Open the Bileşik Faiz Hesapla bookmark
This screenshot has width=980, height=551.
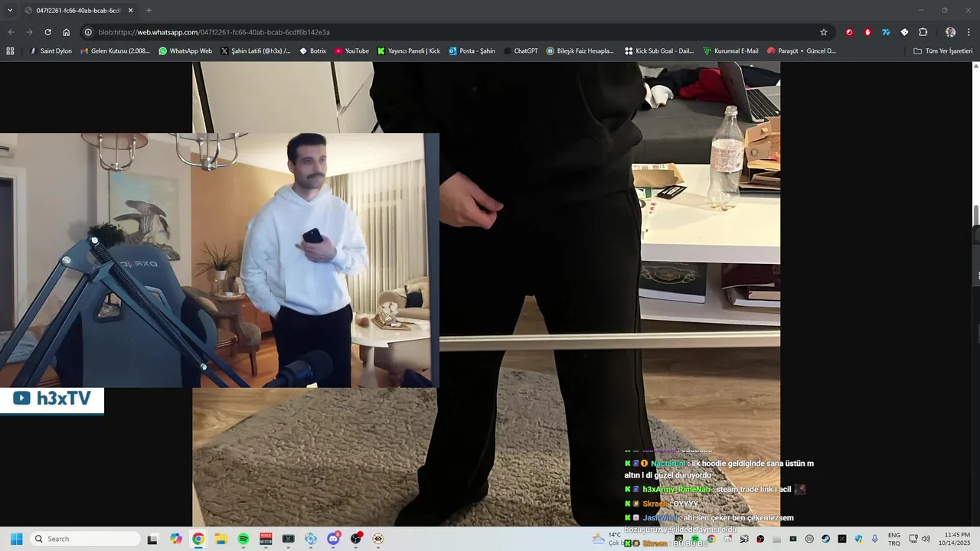[x=580, y=51]
